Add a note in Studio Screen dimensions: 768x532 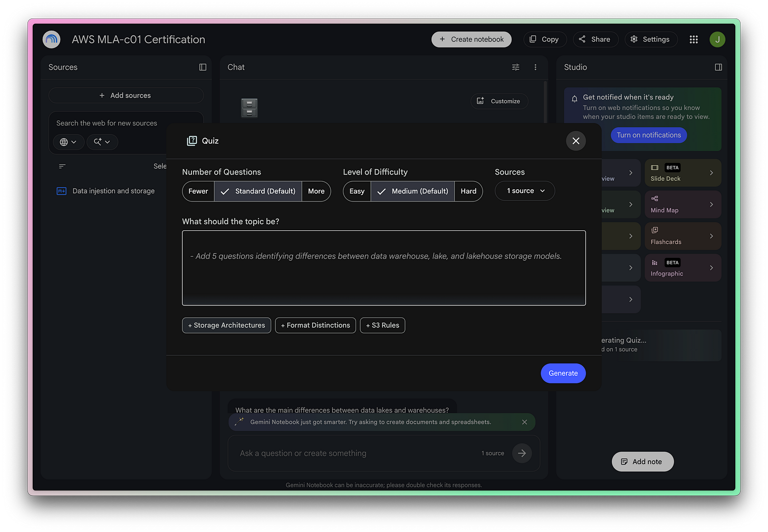tap(642, 462)
